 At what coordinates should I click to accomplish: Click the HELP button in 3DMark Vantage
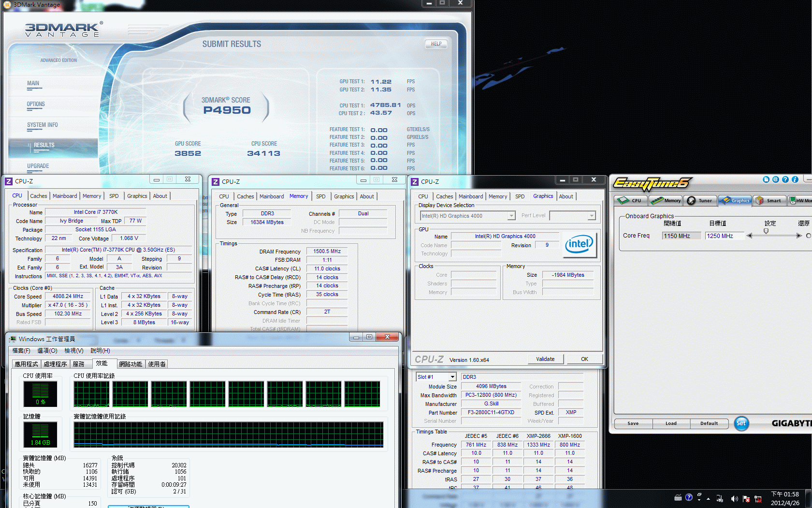436,44
